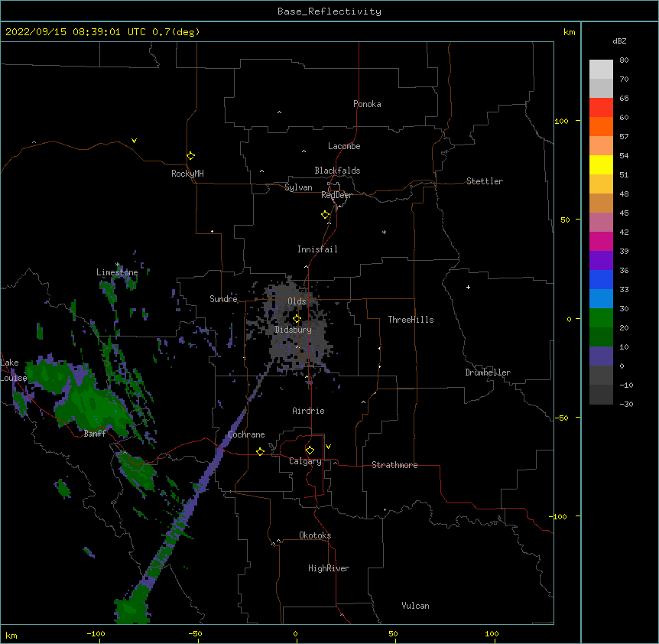
Task: Click the Vulcan town label
Action: pos(415,606)
